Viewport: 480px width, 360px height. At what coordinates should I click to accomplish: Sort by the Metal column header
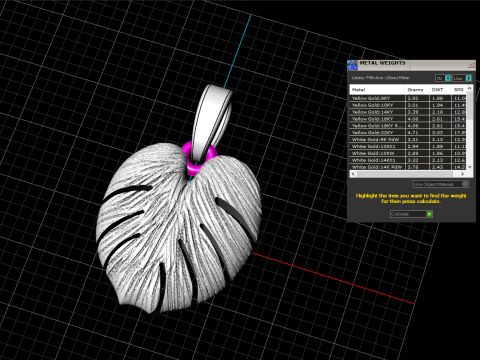tap(377, 90)
